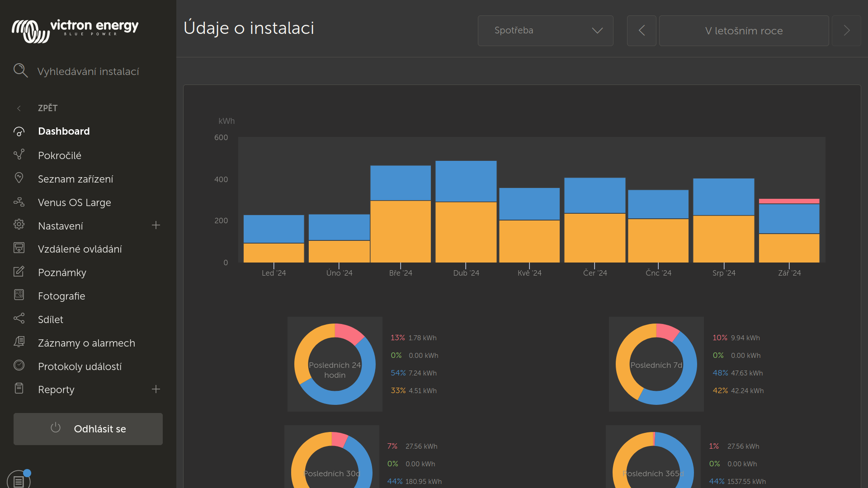Screen dimensions: 868x488
Task: Open the Spotřeba dropdown
Action: [x=545, y=31]
